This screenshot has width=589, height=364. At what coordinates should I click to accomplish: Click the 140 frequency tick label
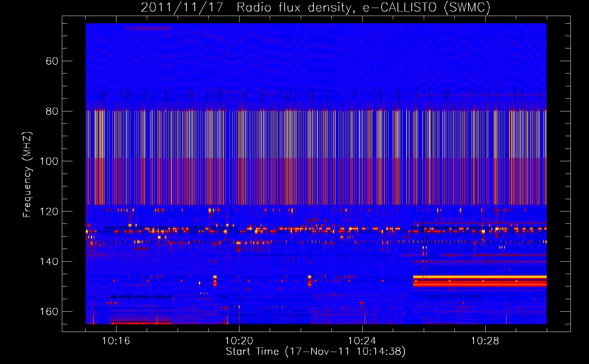click(x=49, y=261)
